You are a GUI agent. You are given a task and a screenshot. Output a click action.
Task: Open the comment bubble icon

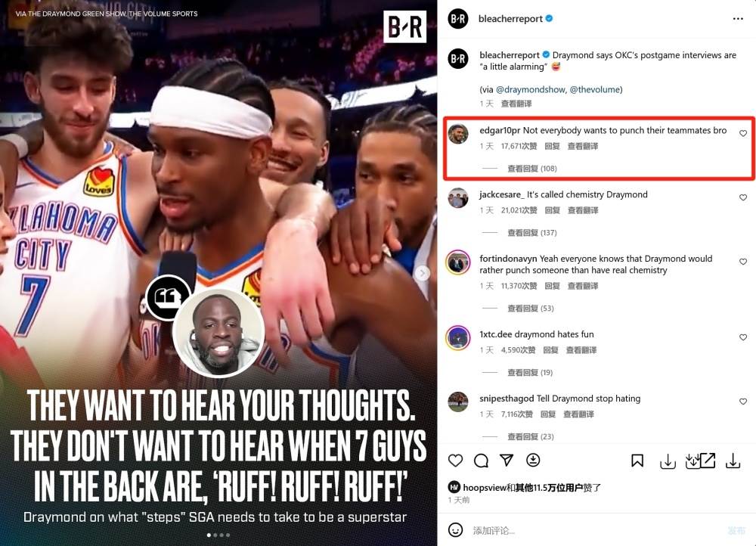pyautogui.click(x=481, y=461)
